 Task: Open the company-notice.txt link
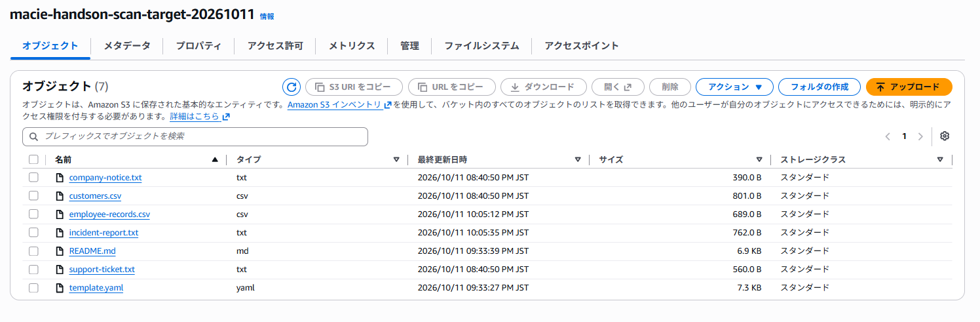point(105,178)
